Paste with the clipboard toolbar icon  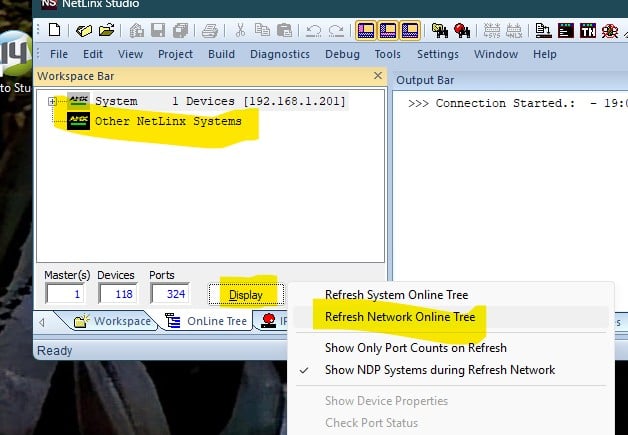click(284, 30)
